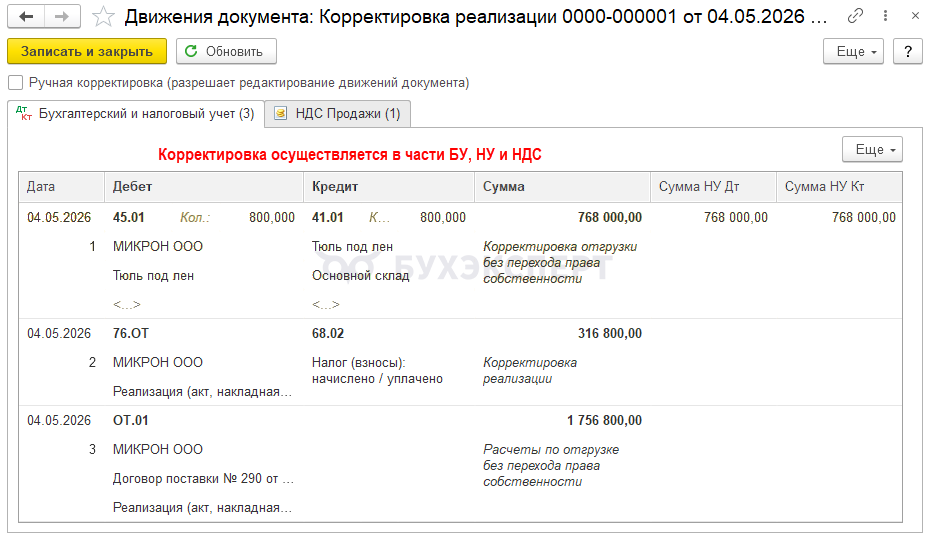
Task: Click the refresh icon on Обновить button
Action: 191,52
